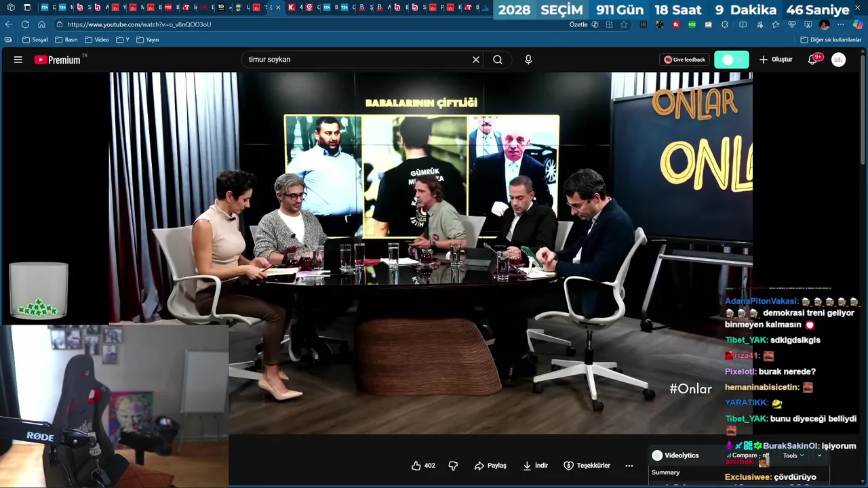Add this page to favorites star icon
The width and height of the screenshot is (868, 488).
[x=624, y=24]
